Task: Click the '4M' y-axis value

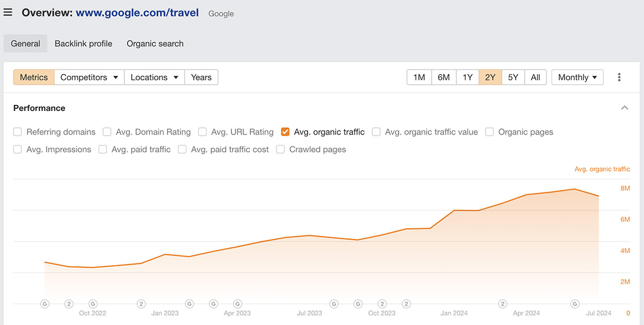Action: (x=625, y=250)
